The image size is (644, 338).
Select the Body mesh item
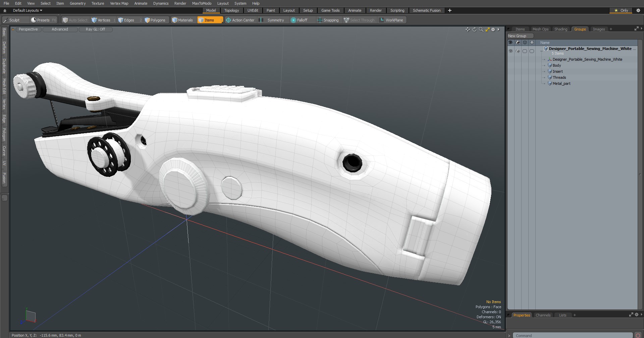tap(557, 65)
